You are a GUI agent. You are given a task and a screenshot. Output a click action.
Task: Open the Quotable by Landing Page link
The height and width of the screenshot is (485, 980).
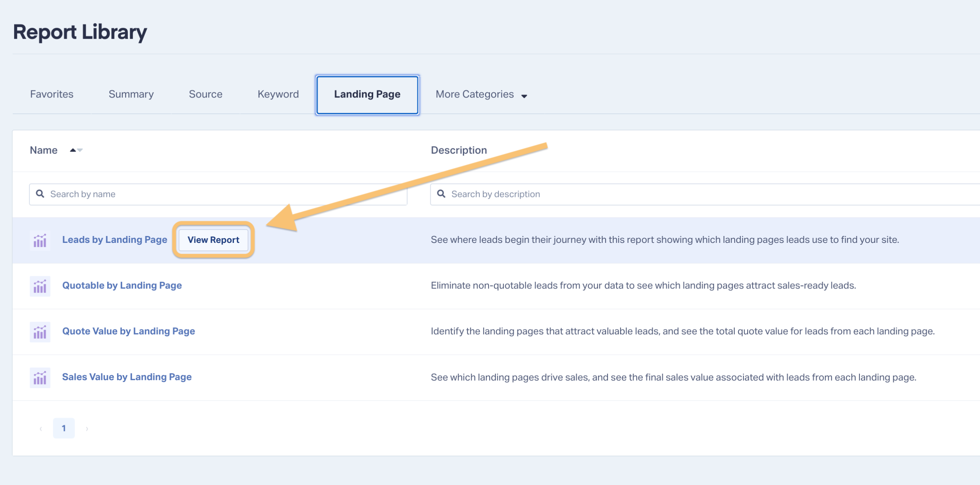tap(122, 285)
